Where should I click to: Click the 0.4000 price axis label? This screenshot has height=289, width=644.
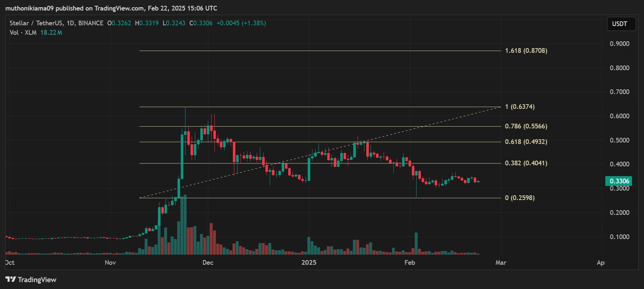pos(619,164)
